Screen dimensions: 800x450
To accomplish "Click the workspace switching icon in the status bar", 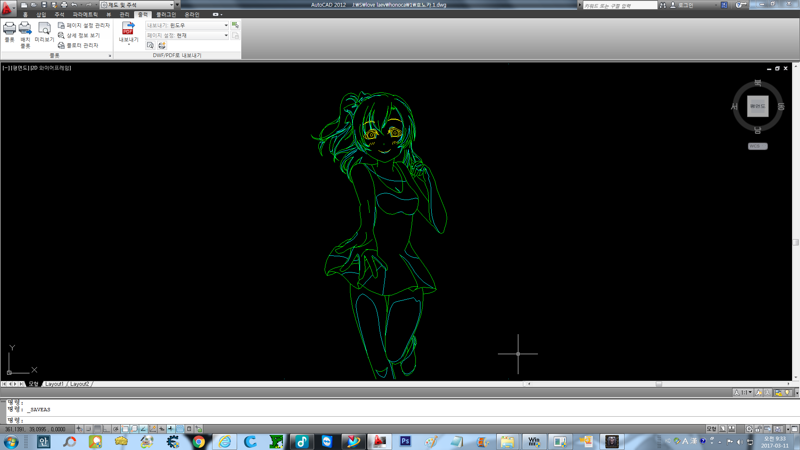I will [749, 429].
